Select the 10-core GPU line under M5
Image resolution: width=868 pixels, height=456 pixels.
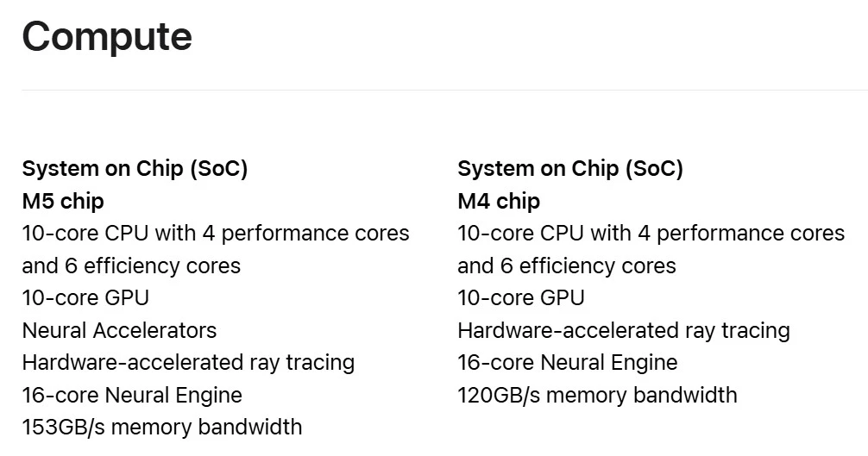[x=85, y=298]
